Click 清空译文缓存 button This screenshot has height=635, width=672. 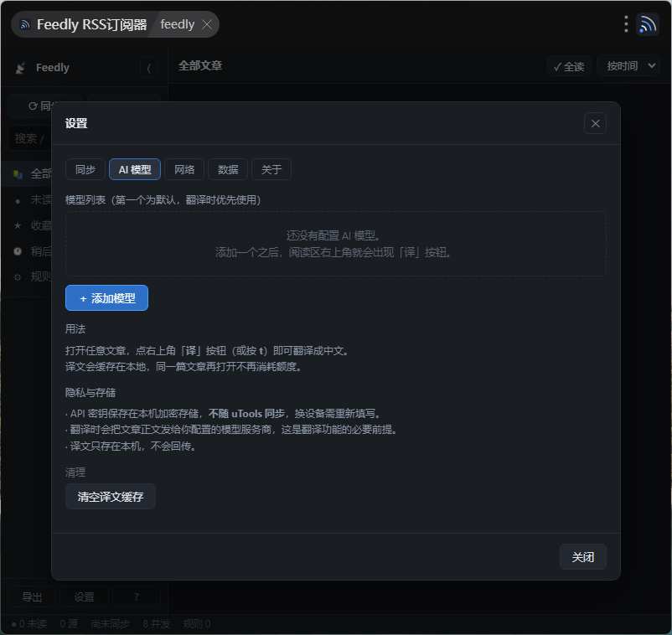(111, 497)
